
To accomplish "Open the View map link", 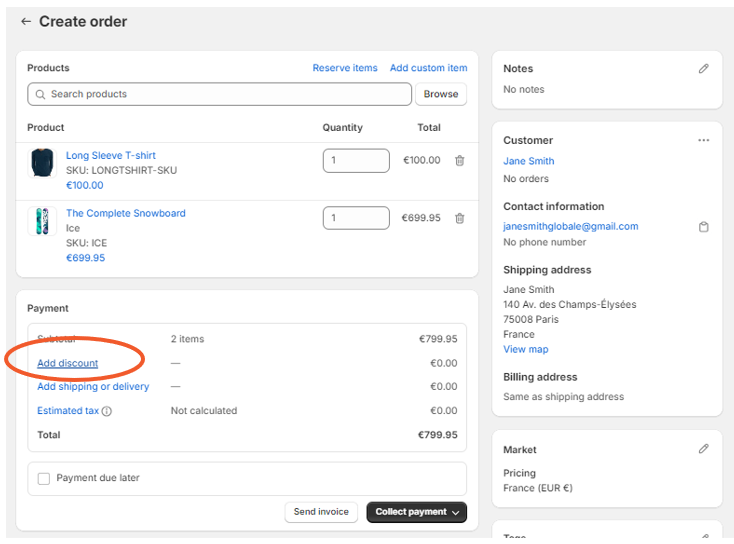I will tap(525, 349).
